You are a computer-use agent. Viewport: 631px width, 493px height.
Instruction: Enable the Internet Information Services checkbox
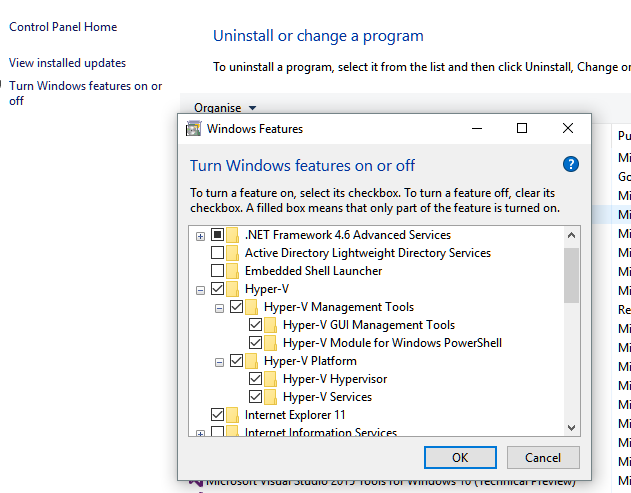coord(217,432)
